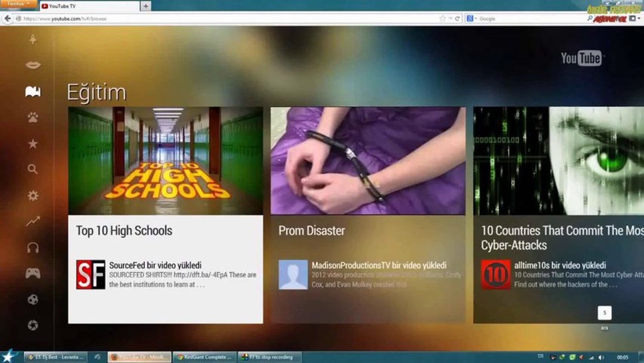
Task: Select the lips category in sidebar
Action: tap(33, 65)
